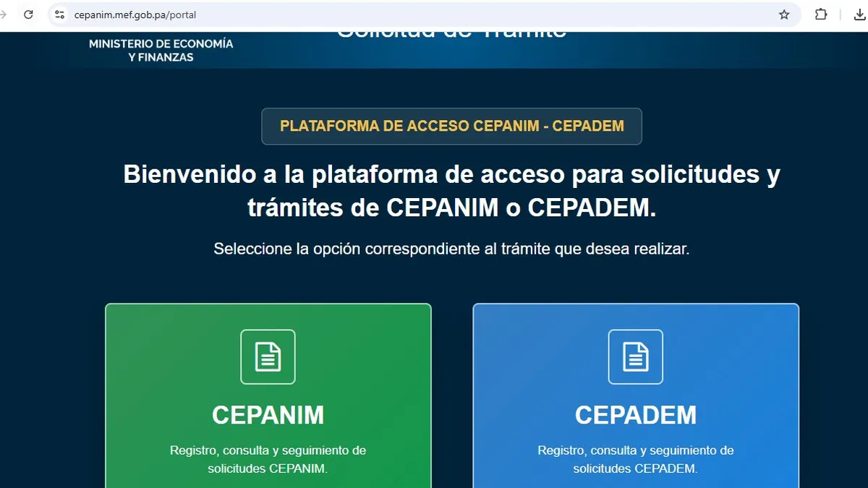Open the browser downloads icon
Viewport: 868px width, 488px height.
click(859, 14)
